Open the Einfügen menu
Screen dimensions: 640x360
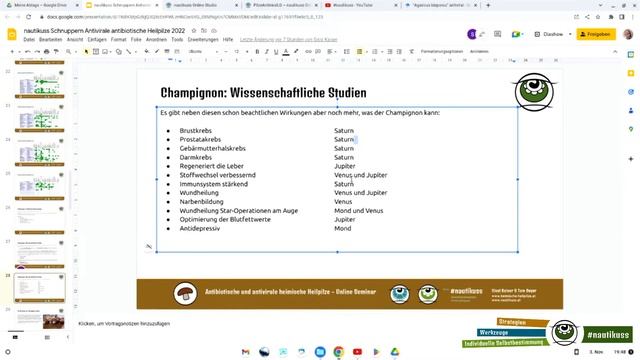click(x=97, y=40)
